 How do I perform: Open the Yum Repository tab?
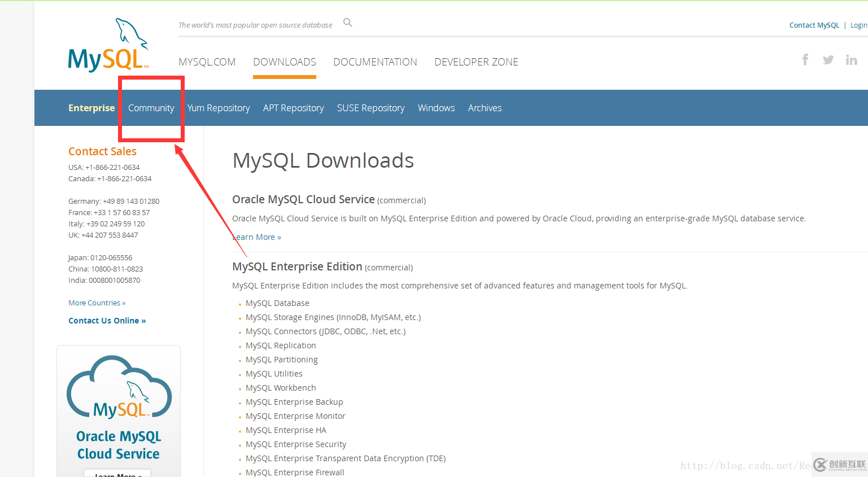pos(219,108)
